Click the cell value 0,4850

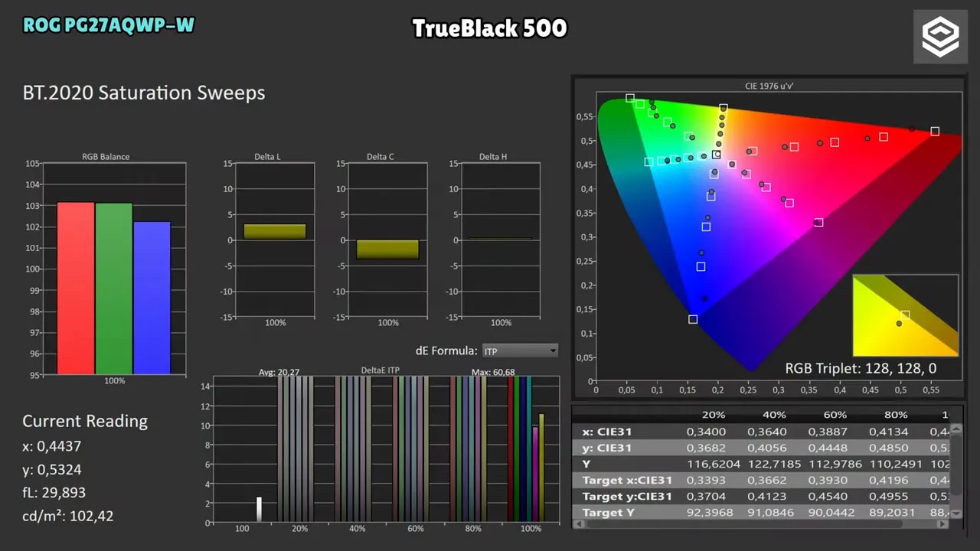pos(889,448)
